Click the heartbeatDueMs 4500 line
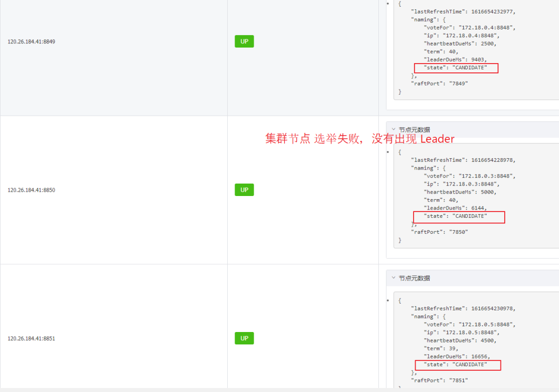Viewport: 559px width, 392px height. pos(460,341)
